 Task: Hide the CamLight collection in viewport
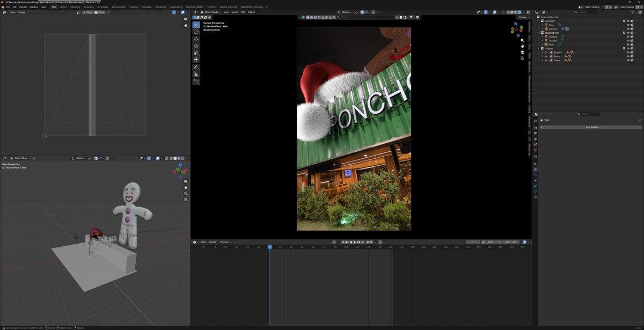click(628, 21)
